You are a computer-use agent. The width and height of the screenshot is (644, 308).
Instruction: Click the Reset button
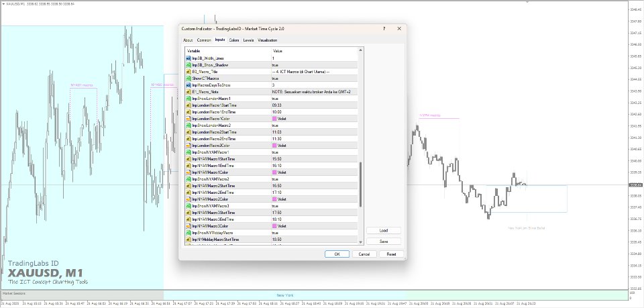pos(391,254)
